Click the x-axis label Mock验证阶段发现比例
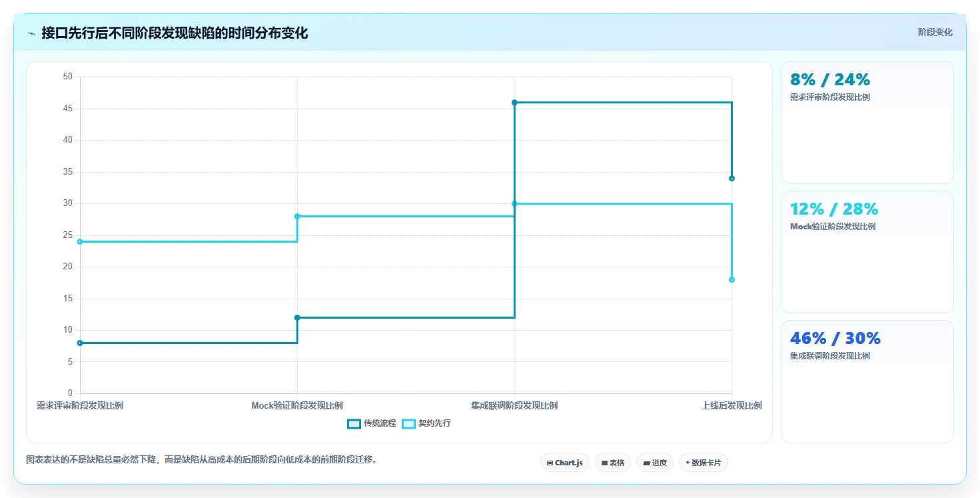Image resolution: width=980 pixels, height=498 pixels. click(297, 405)
